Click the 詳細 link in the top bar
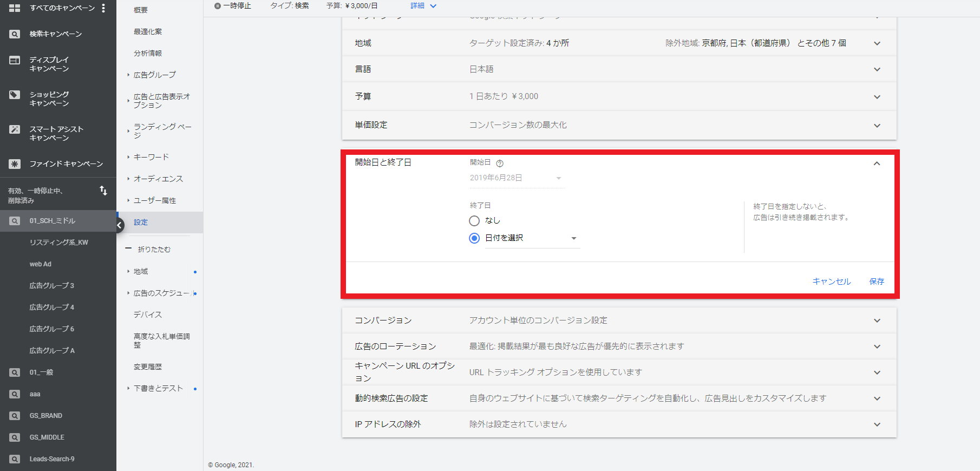980x471 pixels. tap(423, 6)
